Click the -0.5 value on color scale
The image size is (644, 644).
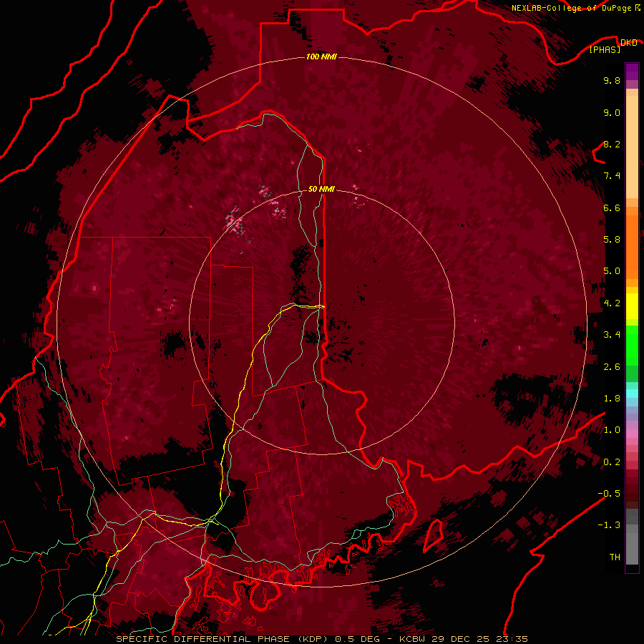(x=609, y=494)
